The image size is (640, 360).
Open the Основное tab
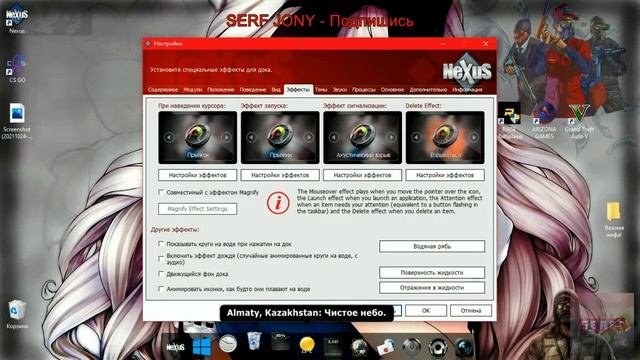392,89
